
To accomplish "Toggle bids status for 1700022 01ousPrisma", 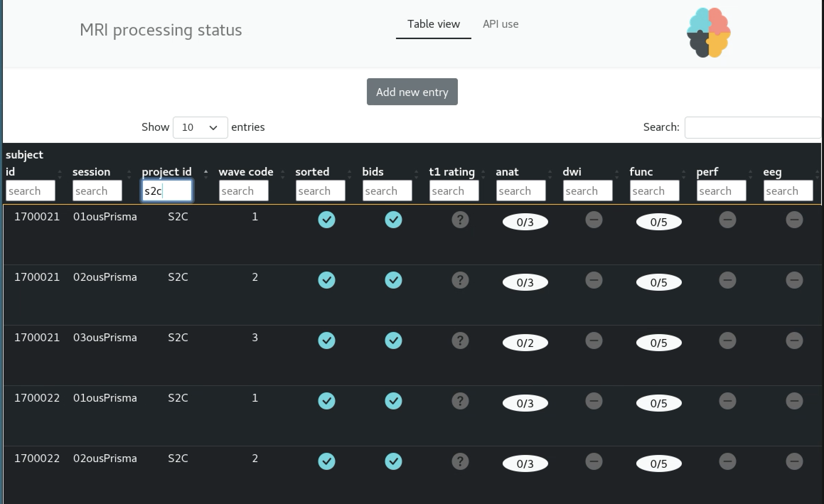I will 393,401.
